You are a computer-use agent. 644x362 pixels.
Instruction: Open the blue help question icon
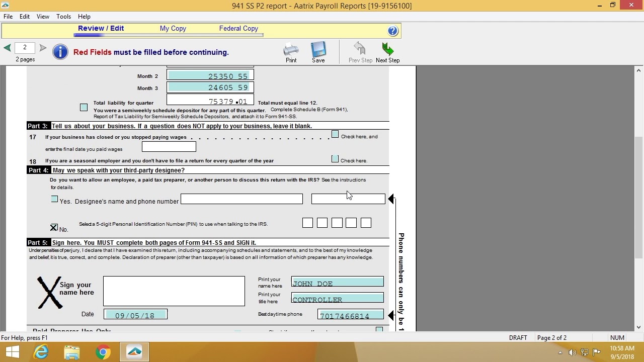[393, 31]
